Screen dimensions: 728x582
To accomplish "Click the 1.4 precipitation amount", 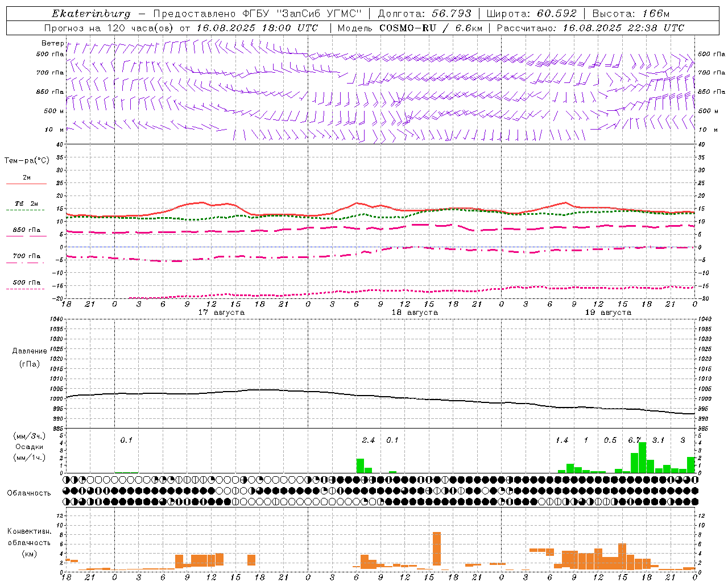I will [x=562, y=440].
